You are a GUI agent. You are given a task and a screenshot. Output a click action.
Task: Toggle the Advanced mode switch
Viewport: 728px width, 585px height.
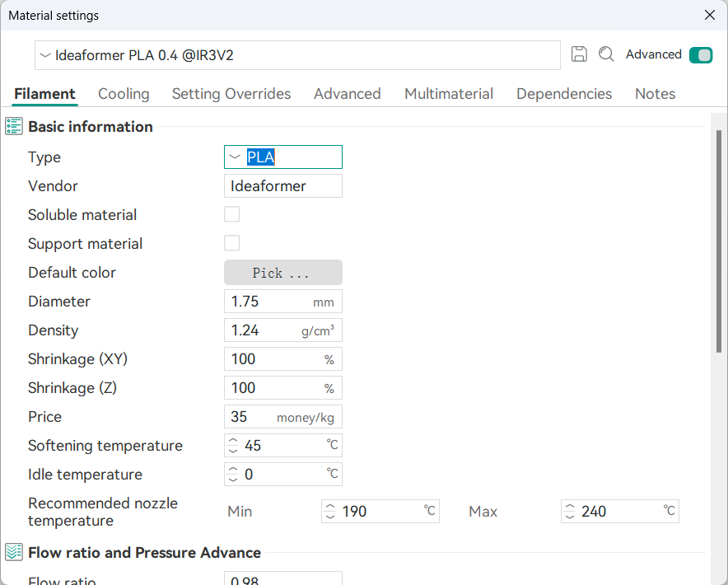(x=701, y=55)
